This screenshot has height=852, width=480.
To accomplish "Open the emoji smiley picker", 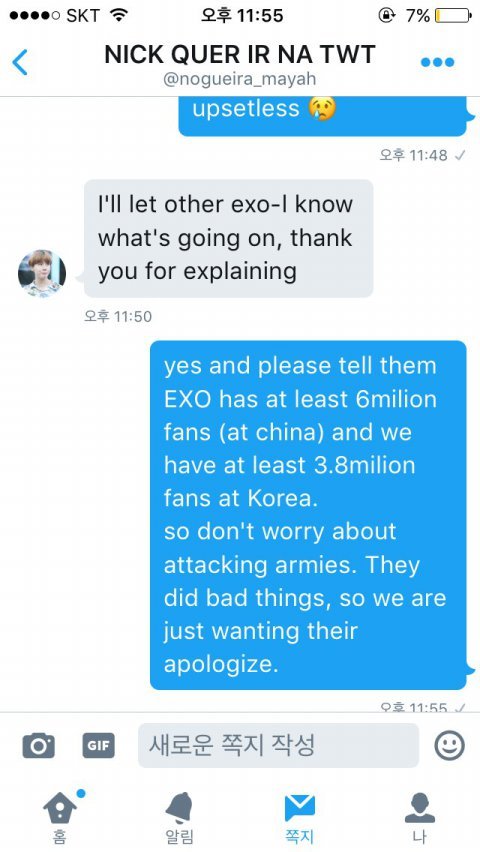I will click(x=450, y=745).
